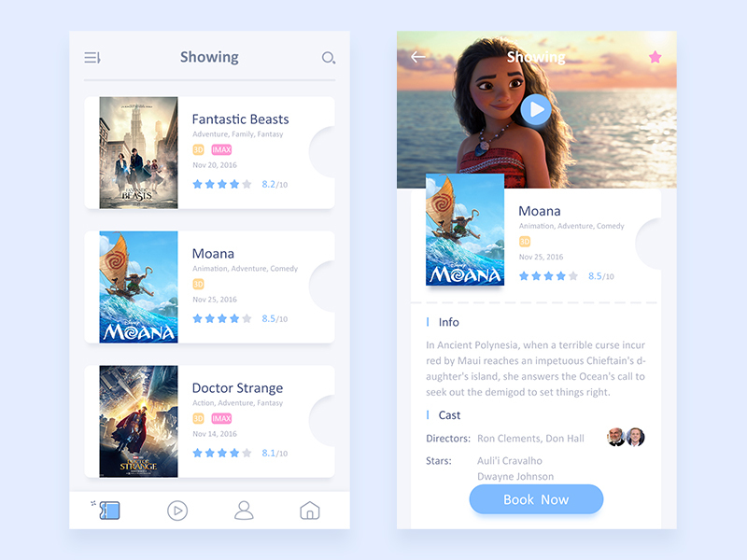Click the Doctor Strange star rating row

pos(222,453)
